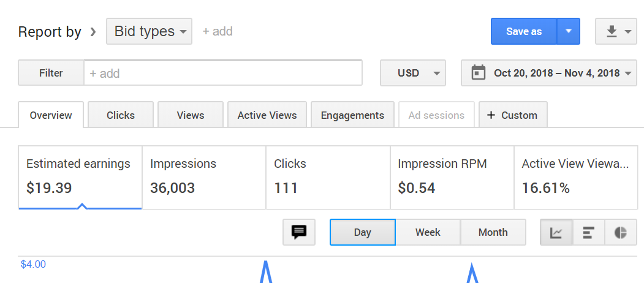This screenshot has height=283, width=644.
Task: Add another report dimension with + add
Action: pos(218,31)
